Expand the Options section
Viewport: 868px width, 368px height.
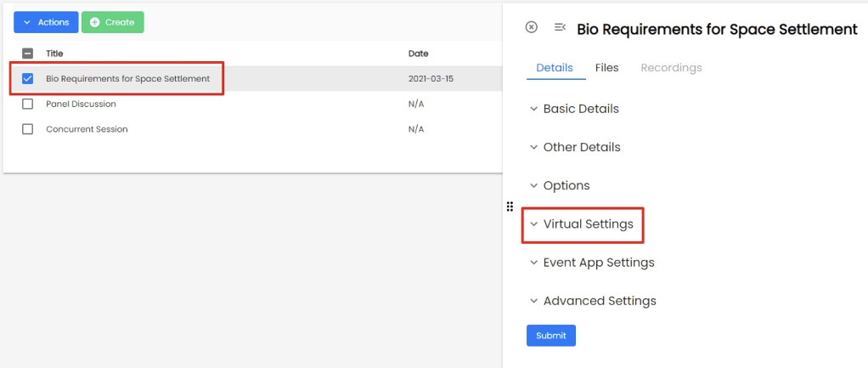560,185
